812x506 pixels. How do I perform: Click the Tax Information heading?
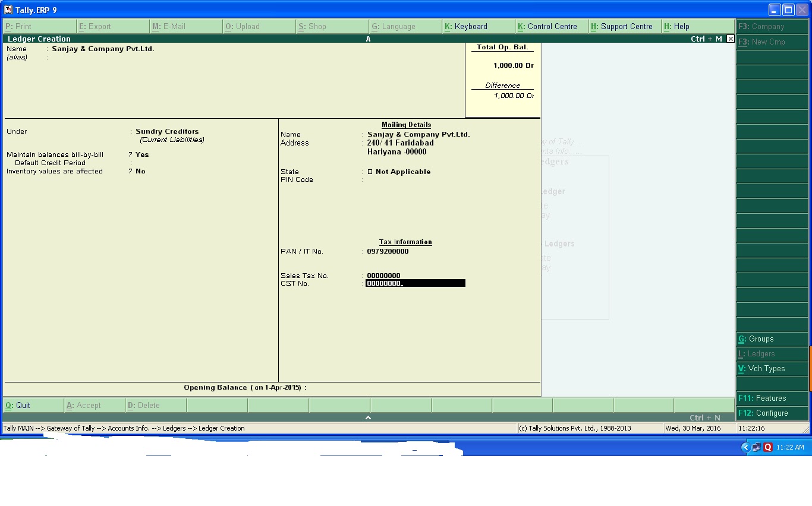click(x=405, y=242)
